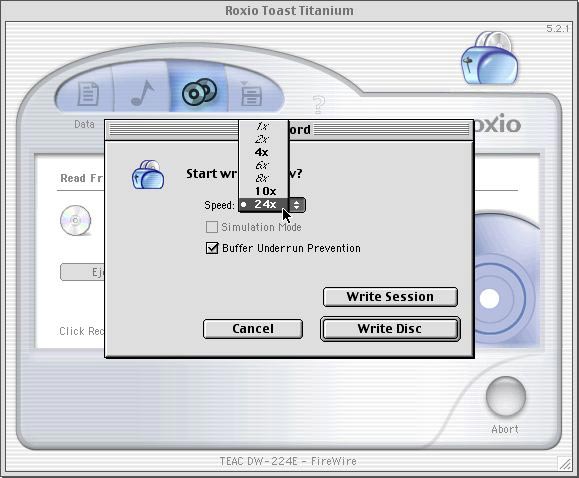The image size is (579, 478).
Task: Choose 6x speed from the menu
Action: coord(263,165)
